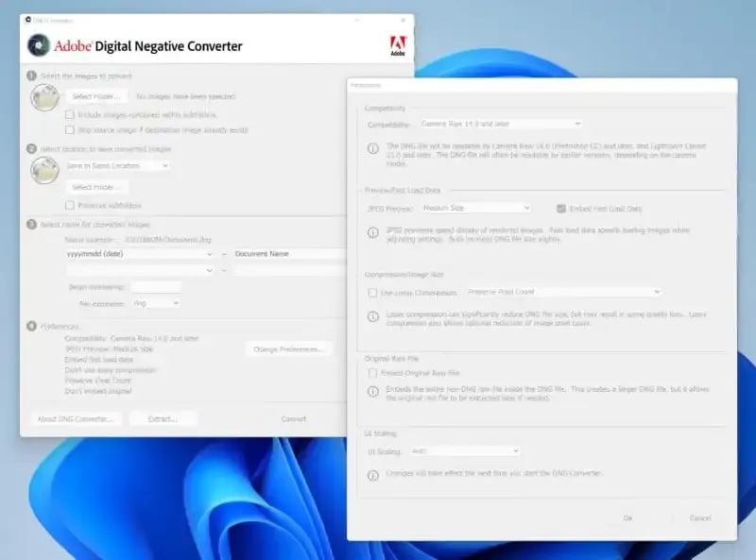Expand the Compatibility Camera Raw version dropdown
The image size is (756, 560).
pos(500,124)
